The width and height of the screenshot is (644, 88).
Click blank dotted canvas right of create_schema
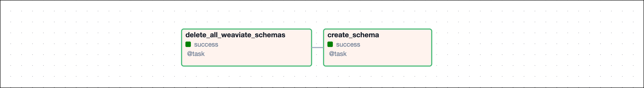tap(525, 47)
